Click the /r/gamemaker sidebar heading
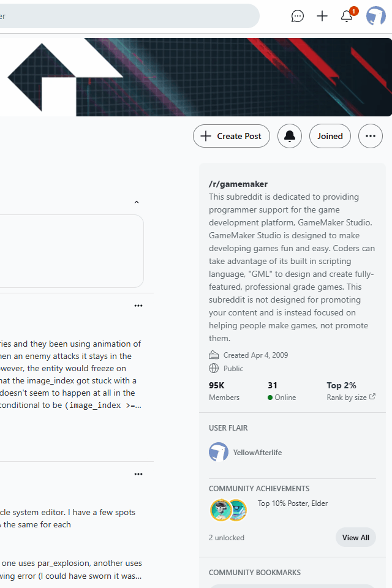This screenshot has height=588, width=392. coord(238,184)
